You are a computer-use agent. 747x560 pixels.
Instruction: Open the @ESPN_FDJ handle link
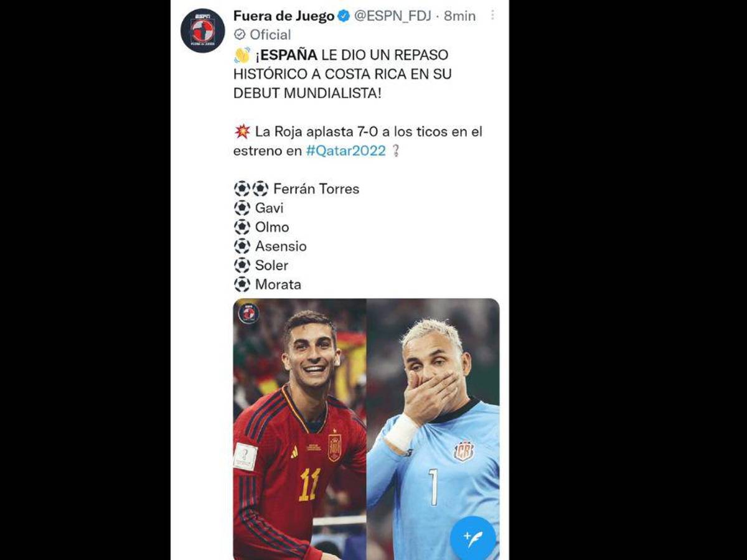(393, 16)
